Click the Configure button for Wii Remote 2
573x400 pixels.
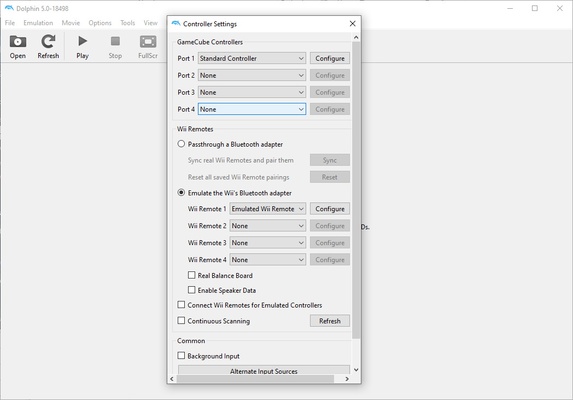coord(330,226)
